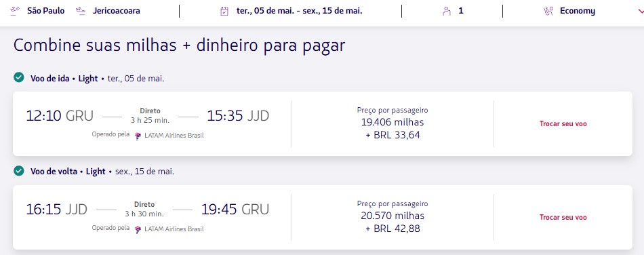Viewport: 644px width, 255px height.
Task: Click green checkmark beside Voo de ida
Action: pyautogui.click(x=18, y=77)
